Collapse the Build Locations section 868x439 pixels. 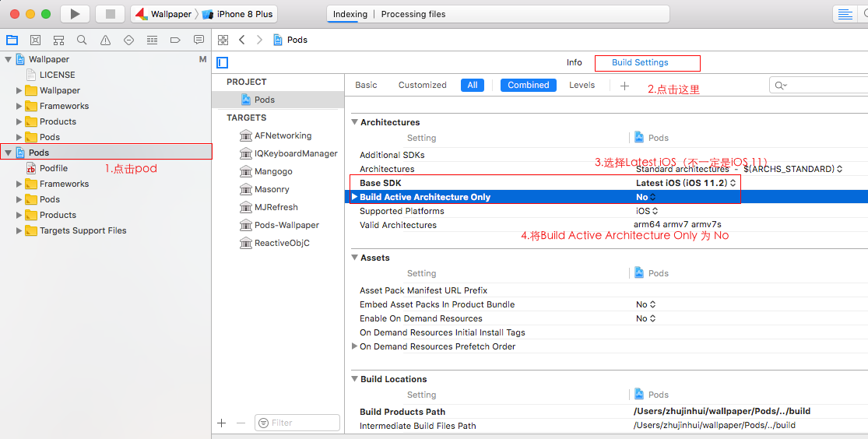[354, 379]
